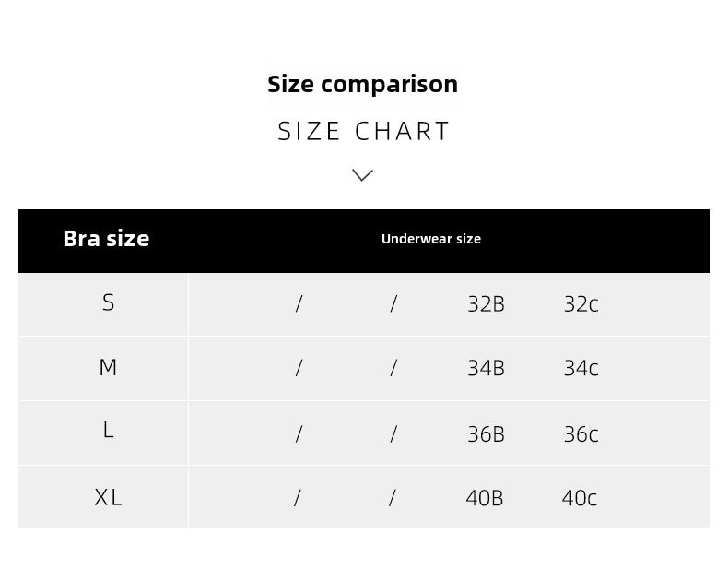728x569 pixels.
Task: Click the XL size row label
Action: pos(108,497)
